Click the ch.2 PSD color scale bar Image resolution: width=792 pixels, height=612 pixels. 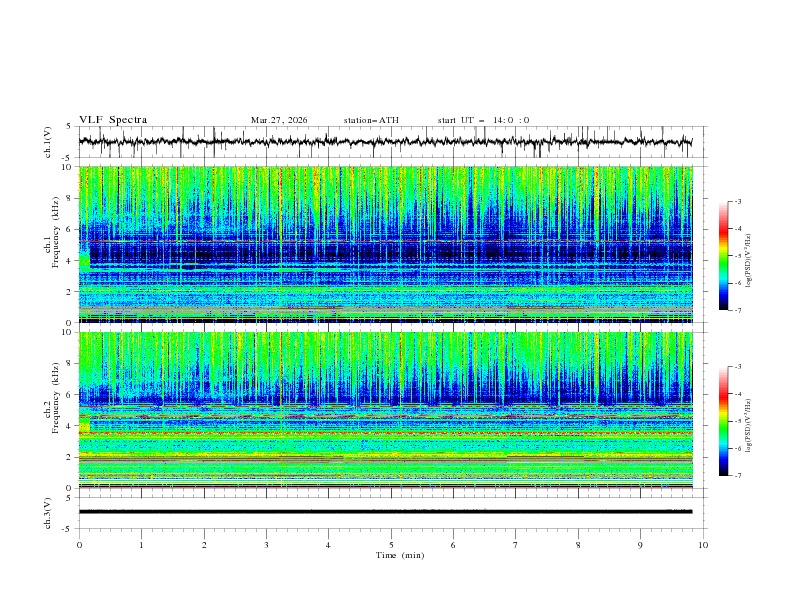click(723, 421)
